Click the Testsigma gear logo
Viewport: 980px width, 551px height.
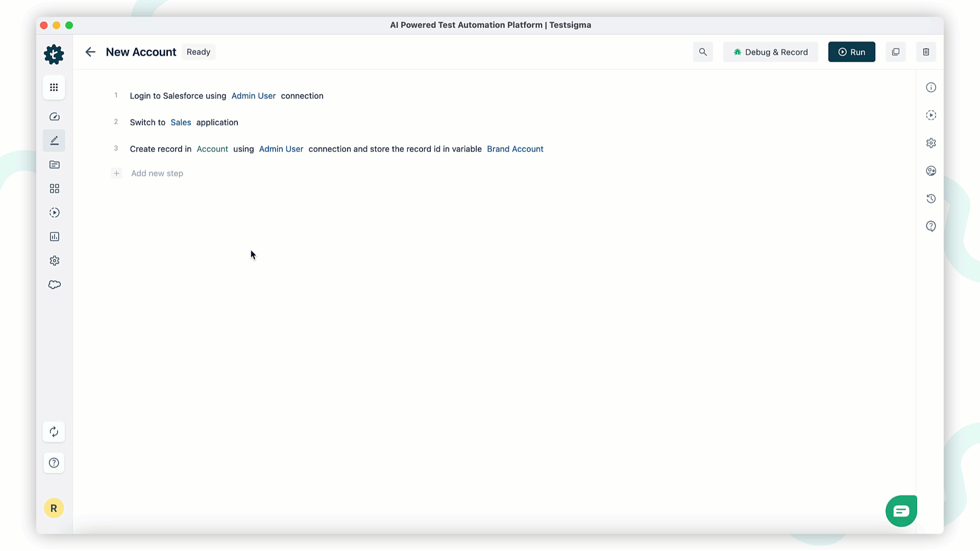click(54, 54)
